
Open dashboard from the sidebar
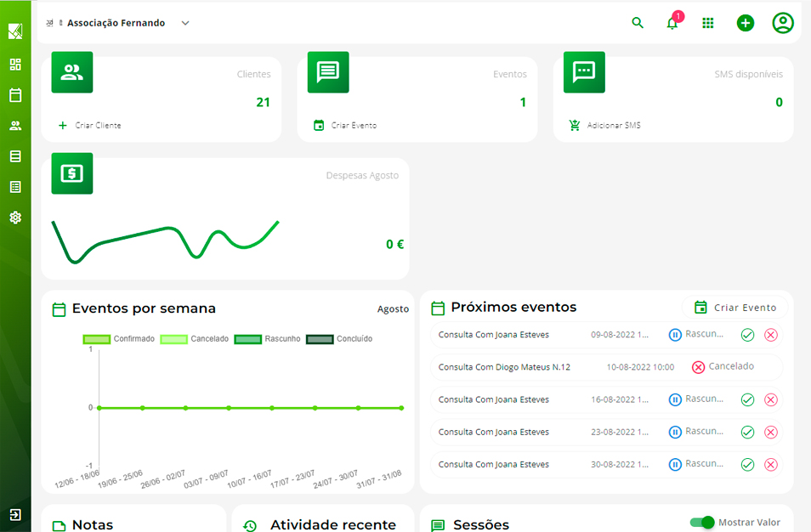pyautogui.click(x=15, y=65)
